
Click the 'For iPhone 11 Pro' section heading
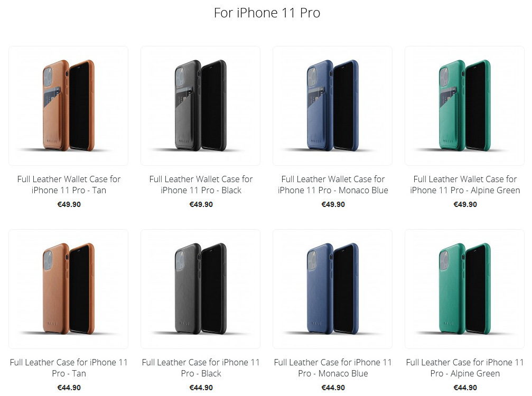click(267, 13)
